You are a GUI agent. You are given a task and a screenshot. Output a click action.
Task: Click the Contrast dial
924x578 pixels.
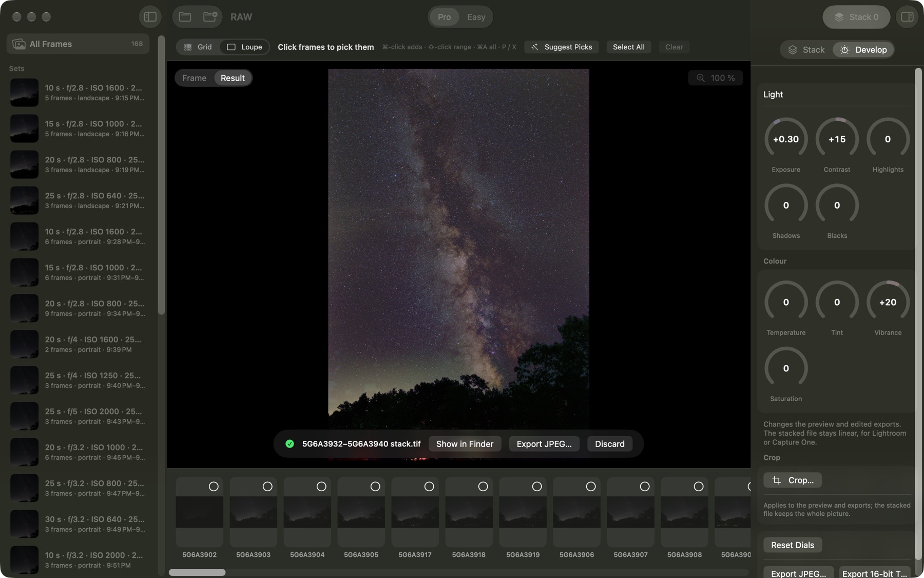[837, 139]
